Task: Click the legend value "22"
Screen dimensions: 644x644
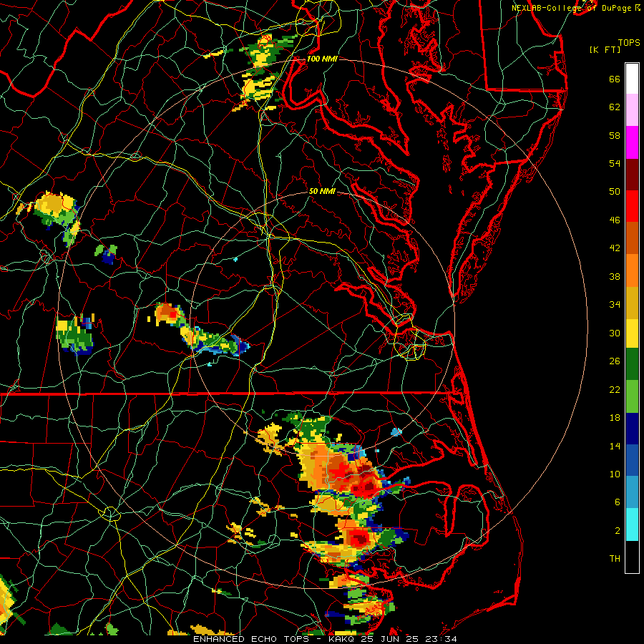Action: click(615, 389)
